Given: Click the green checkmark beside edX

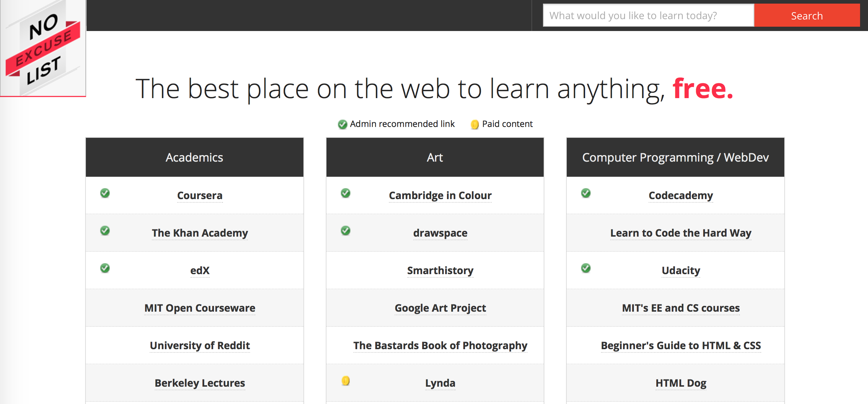Looking at the screenshot, I should coord(105,268).
